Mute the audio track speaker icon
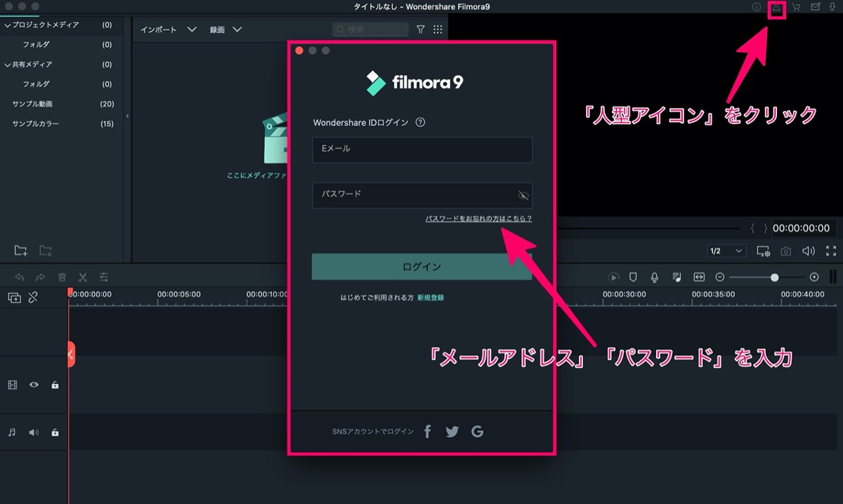The image size is (843, 504). pos(34,432)
